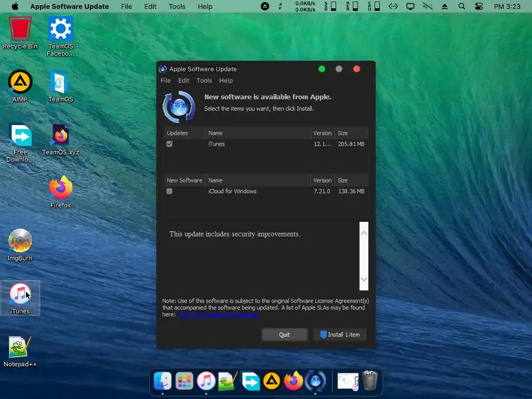
Task: Click the New Software column header
Action: [184, 180]
